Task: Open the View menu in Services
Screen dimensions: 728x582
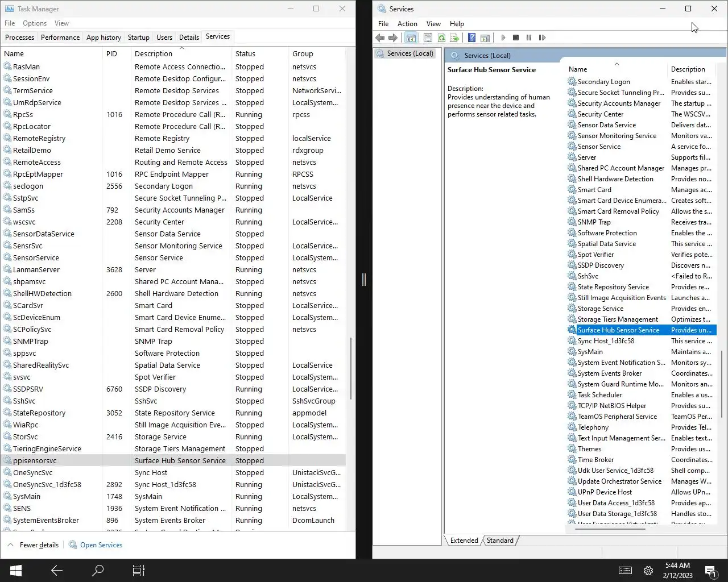Action: 433,24
